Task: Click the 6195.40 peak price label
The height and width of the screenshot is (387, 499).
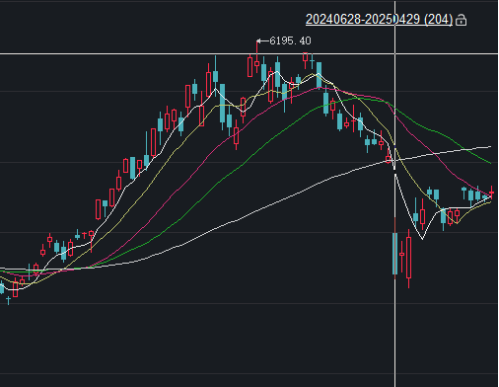Action: click(x=290, y=41)
